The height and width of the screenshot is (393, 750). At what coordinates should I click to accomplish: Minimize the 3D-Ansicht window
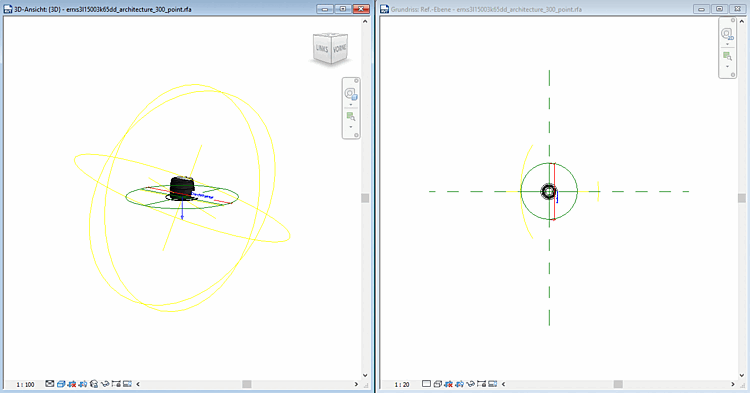325,9
